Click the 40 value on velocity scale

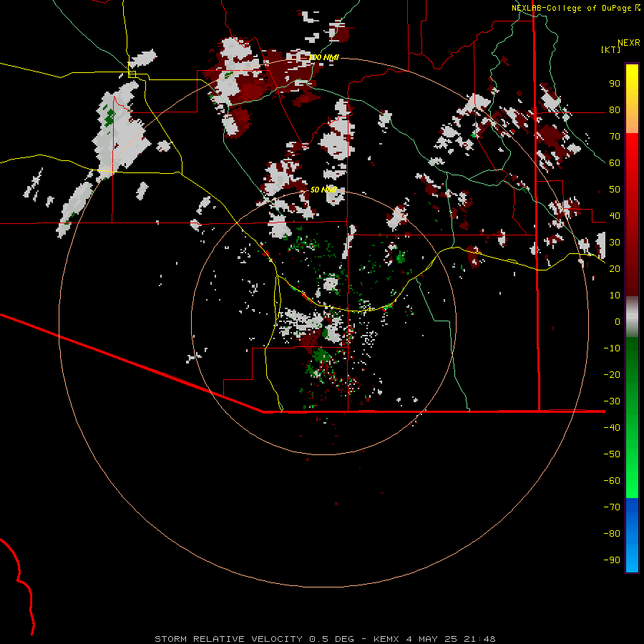615,215
